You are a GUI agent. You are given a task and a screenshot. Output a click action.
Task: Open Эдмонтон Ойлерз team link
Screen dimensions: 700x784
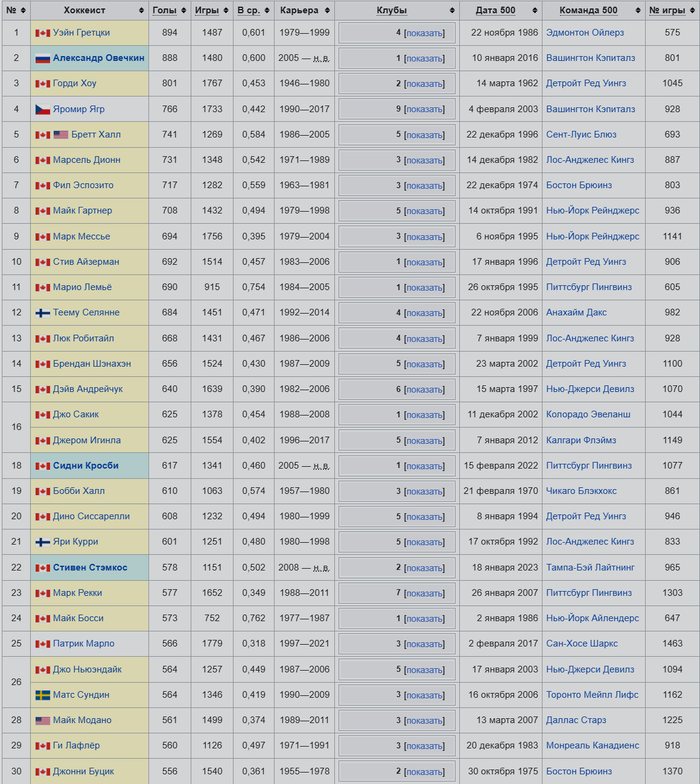click(585, 33)
